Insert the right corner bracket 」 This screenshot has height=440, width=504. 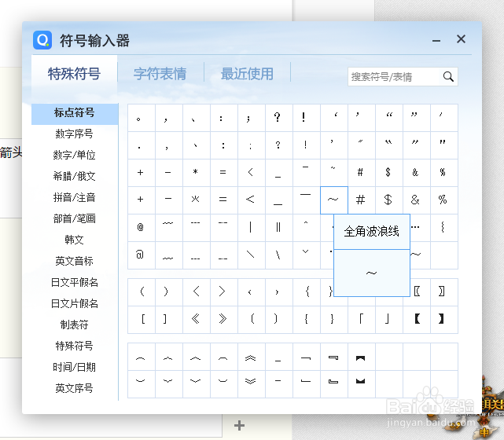click(389, 320)
